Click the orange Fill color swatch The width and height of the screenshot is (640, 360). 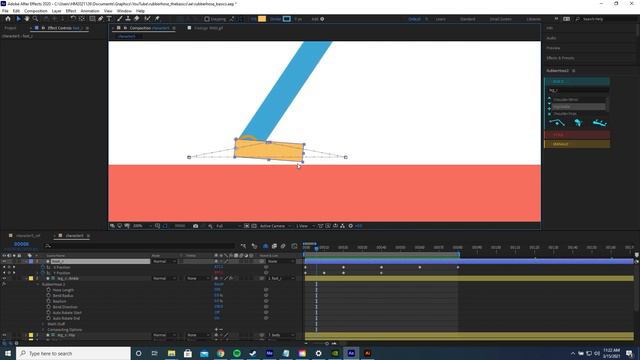(262, 19)
